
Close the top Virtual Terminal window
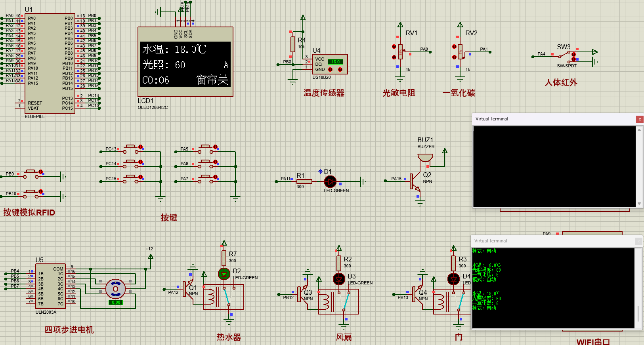639,119
